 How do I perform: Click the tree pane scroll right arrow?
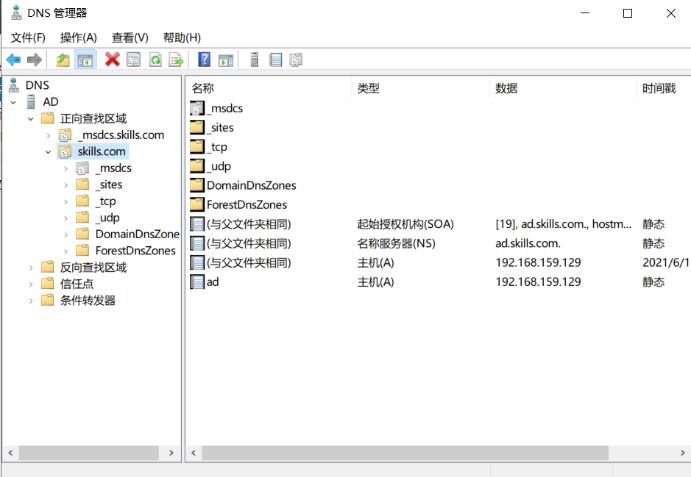coord(171,453)
